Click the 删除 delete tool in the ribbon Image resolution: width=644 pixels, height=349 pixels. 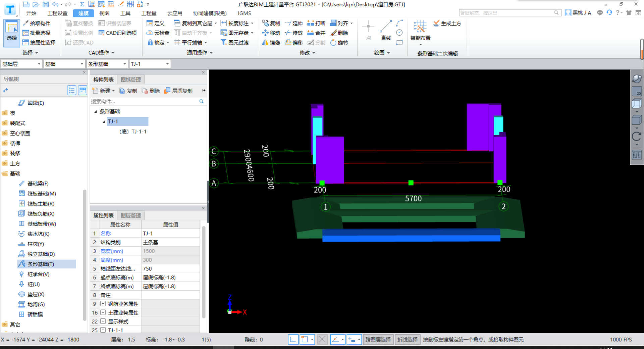point(339,33)
